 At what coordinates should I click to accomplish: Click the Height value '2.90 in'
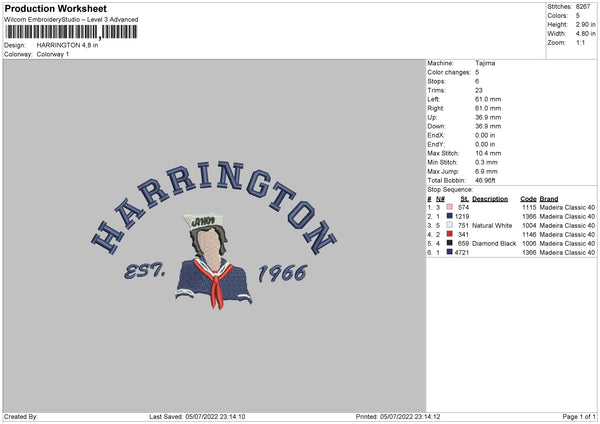585,24
